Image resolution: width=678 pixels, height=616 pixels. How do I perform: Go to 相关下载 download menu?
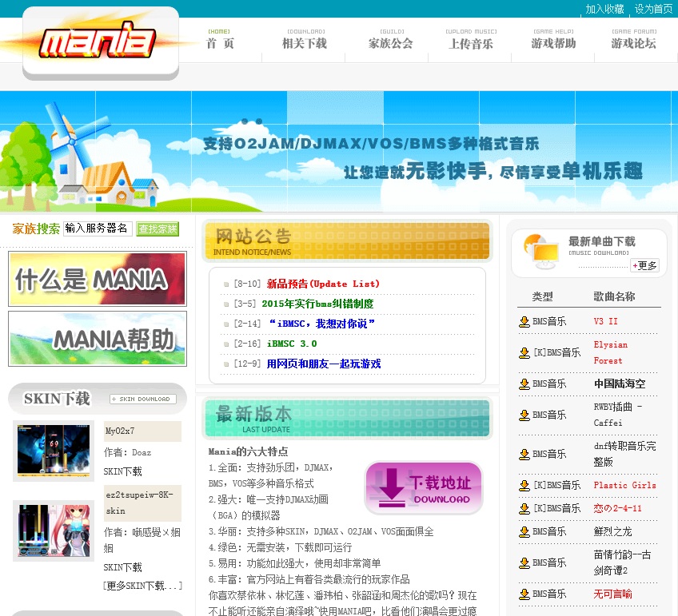tap(305, 39)
